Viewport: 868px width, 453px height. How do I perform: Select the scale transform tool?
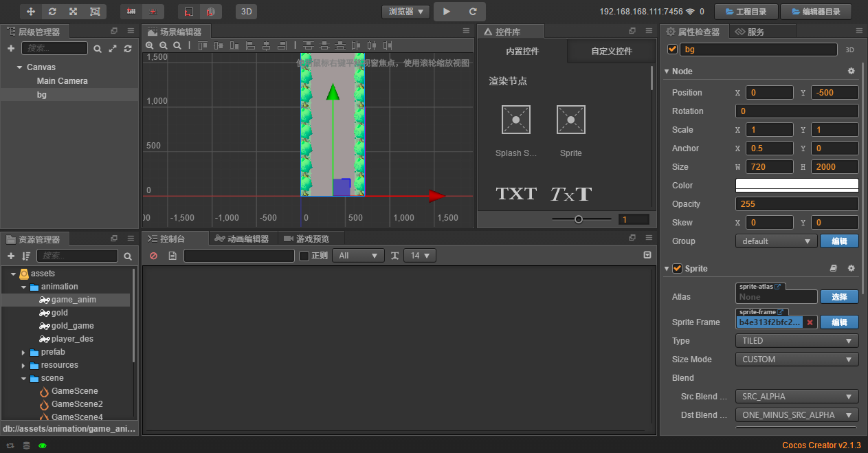point(73,12)
